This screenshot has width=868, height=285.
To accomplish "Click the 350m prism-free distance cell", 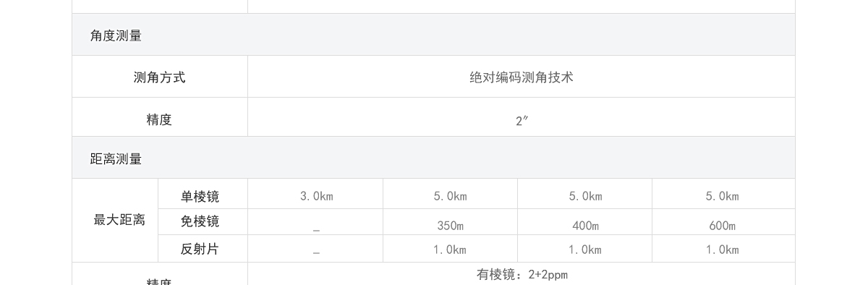I will click(450, 226).
